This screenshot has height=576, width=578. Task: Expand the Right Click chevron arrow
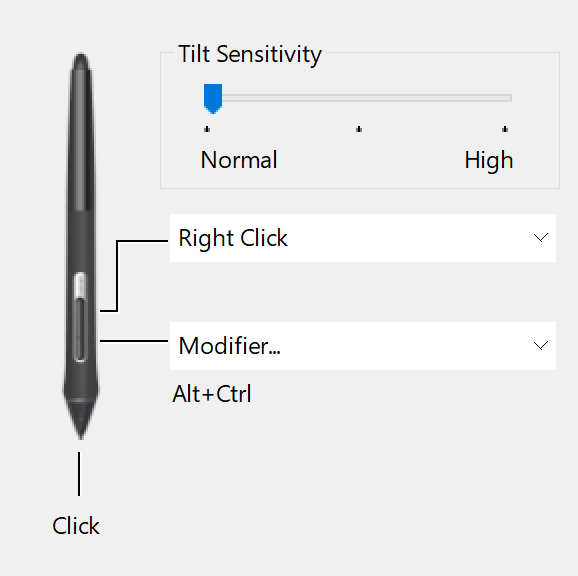[541, 237]
